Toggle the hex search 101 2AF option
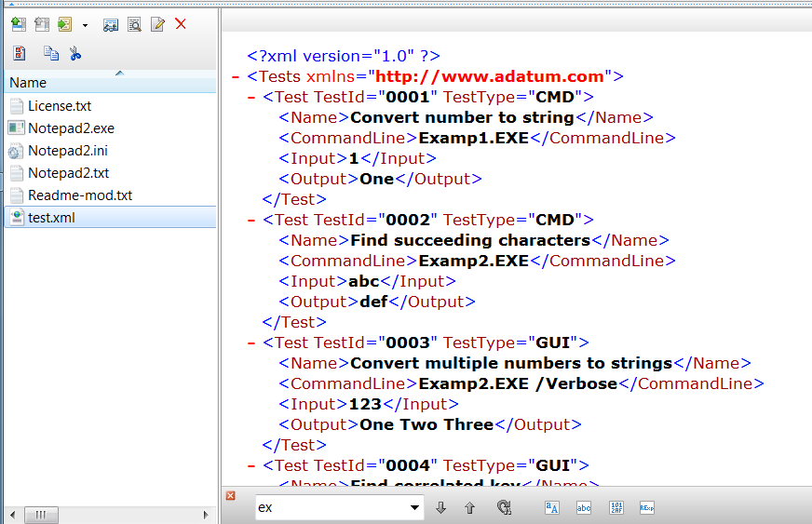This screenshot has width=812, height=524. tap(616, 507)
